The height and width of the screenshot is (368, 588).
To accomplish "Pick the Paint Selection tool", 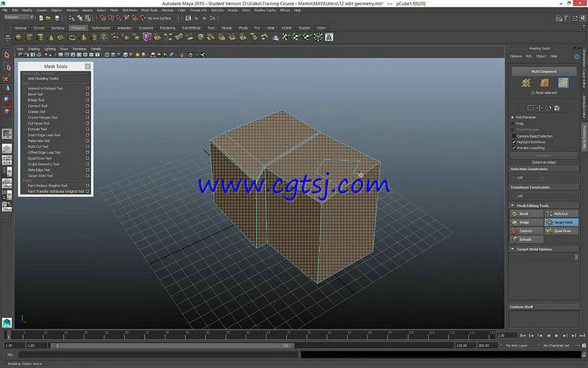I will pos(7,78).
